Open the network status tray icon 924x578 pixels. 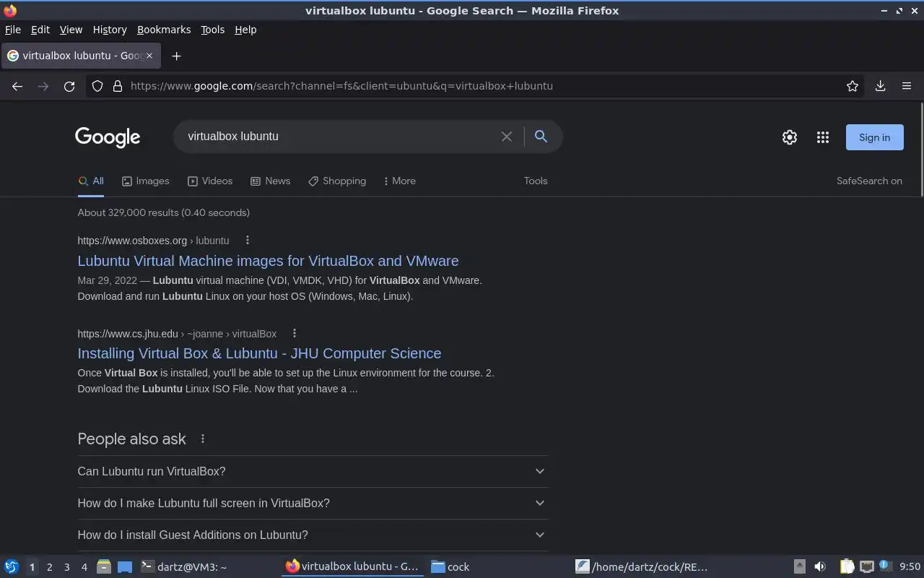[x=867, y=567]
